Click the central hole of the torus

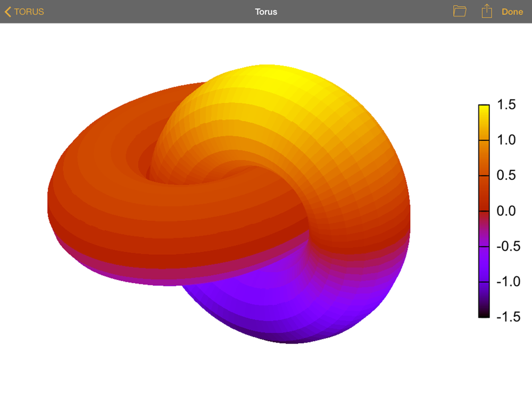coord(176,173)
